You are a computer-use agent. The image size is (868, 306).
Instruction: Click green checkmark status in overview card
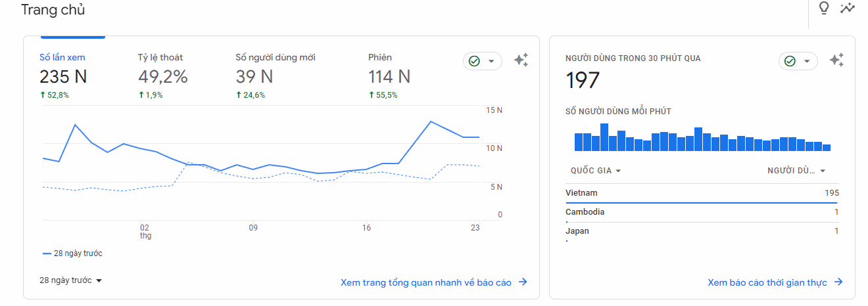tap(474, 61)
